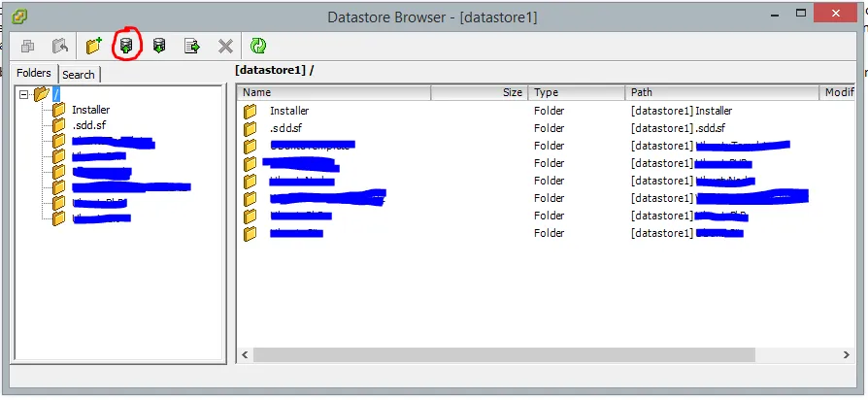Select the Installer folder in the tree
Viewport: 868px width, 400px height.
pos(90,111)
